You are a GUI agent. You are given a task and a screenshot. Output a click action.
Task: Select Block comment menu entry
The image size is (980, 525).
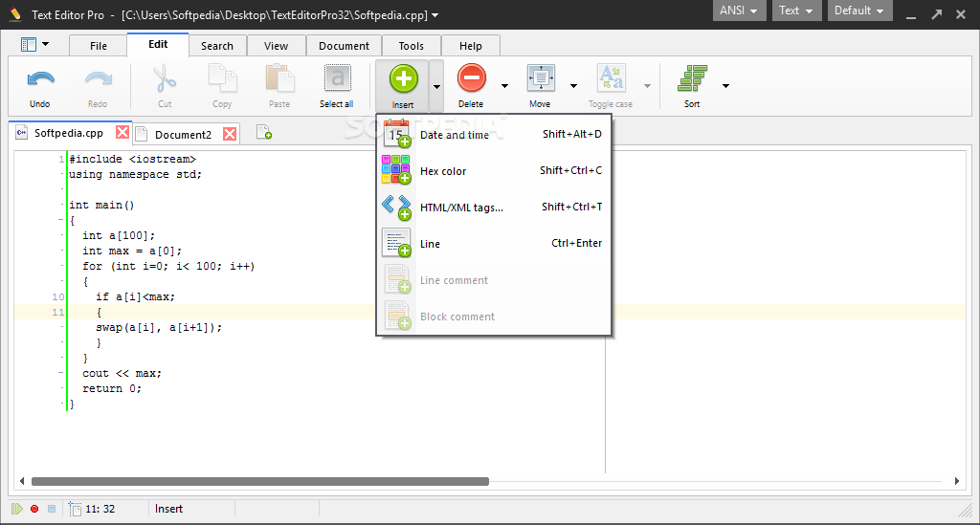click(494, 316)
